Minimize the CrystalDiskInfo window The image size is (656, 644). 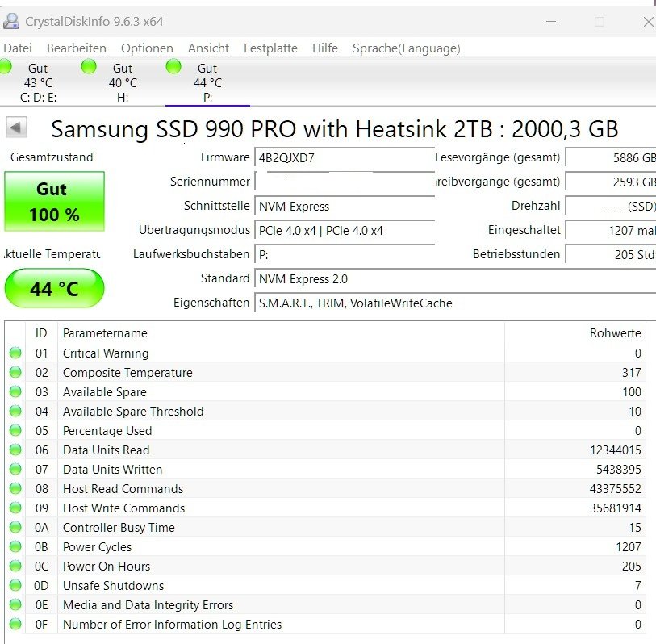[551, 21]
